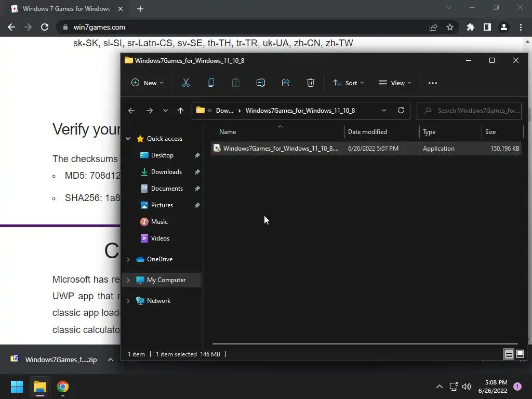This screenshot has width=532, height=399.
Task: Open Chrome extensions puzzle icon
Action: tap(471, 27)
